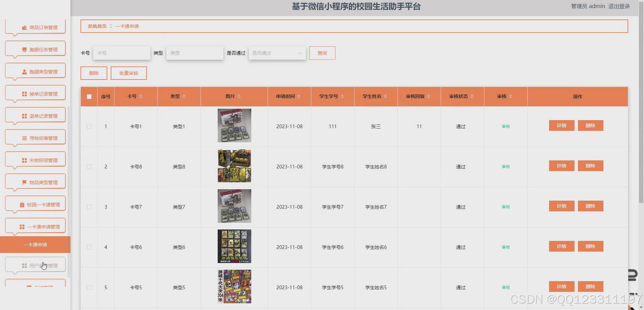Screen dimensions: 644x310
Task: Click the 卡号 search input field
Action: pos(122,53)
